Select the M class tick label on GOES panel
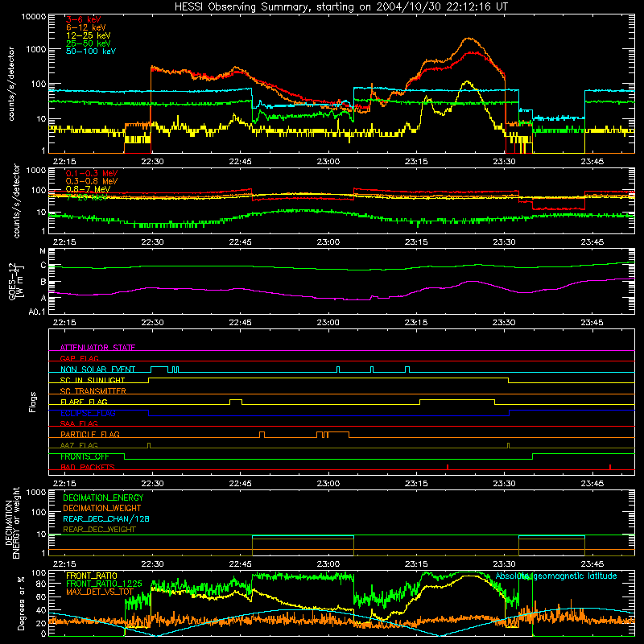The image size is (644, 644). [43, 251]
